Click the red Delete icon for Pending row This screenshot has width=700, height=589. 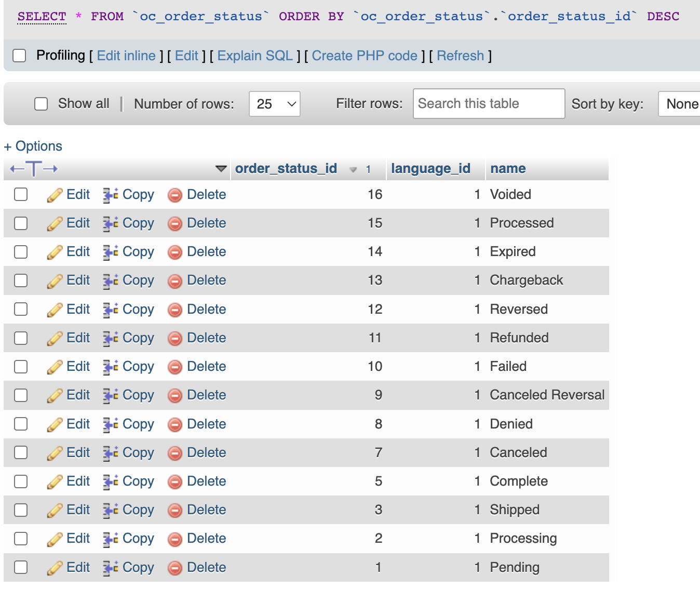pyautogui.click(x=175, y=568)
